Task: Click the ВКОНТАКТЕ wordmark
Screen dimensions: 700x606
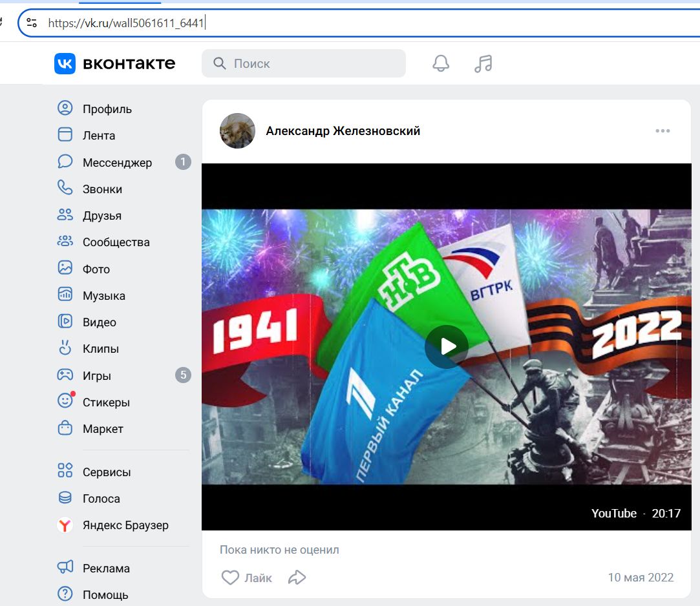Action: (x=129, y=64)
